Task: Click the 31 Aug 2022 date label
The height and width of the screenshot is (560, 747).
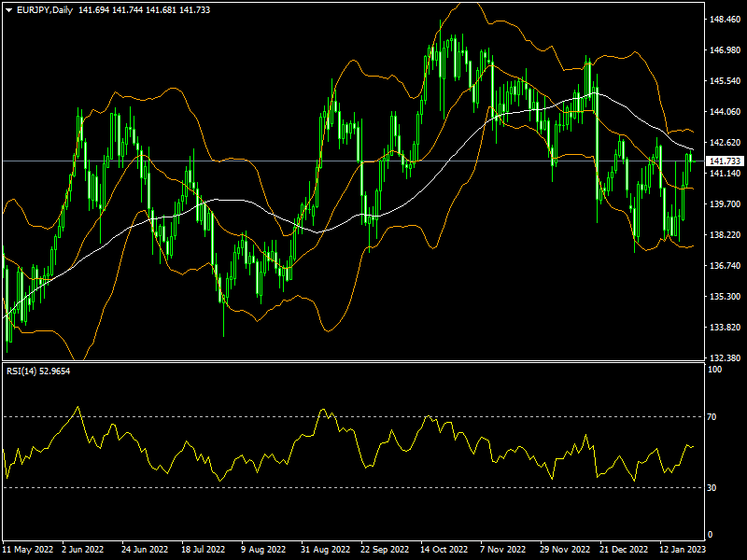Action: point(325,550)
